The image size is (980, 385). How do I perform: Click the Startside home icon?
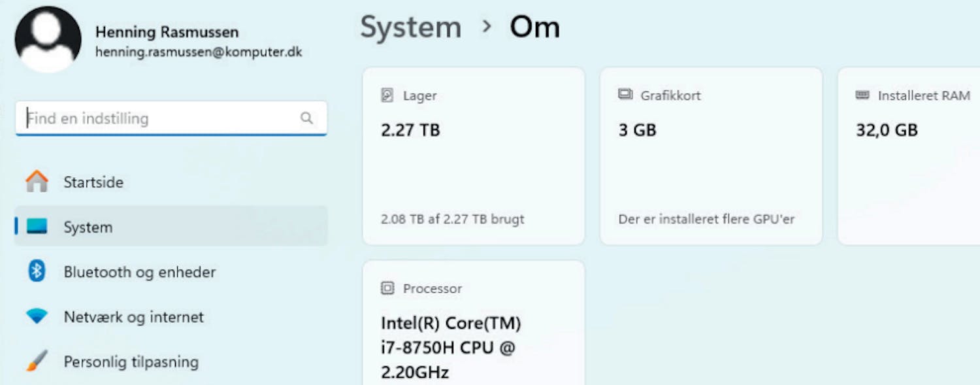[x=37, y=182]
